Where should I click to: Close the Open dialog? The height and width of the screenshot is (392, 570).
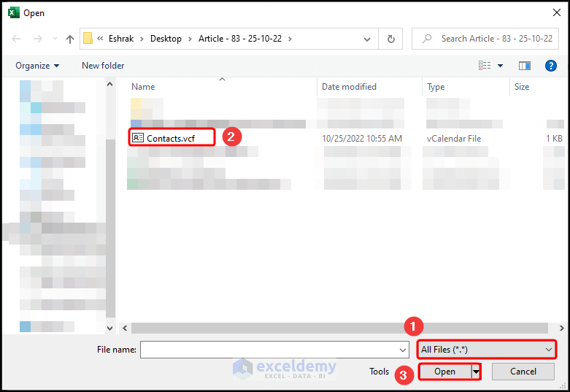pyautogui.click(x=557, y=12)
